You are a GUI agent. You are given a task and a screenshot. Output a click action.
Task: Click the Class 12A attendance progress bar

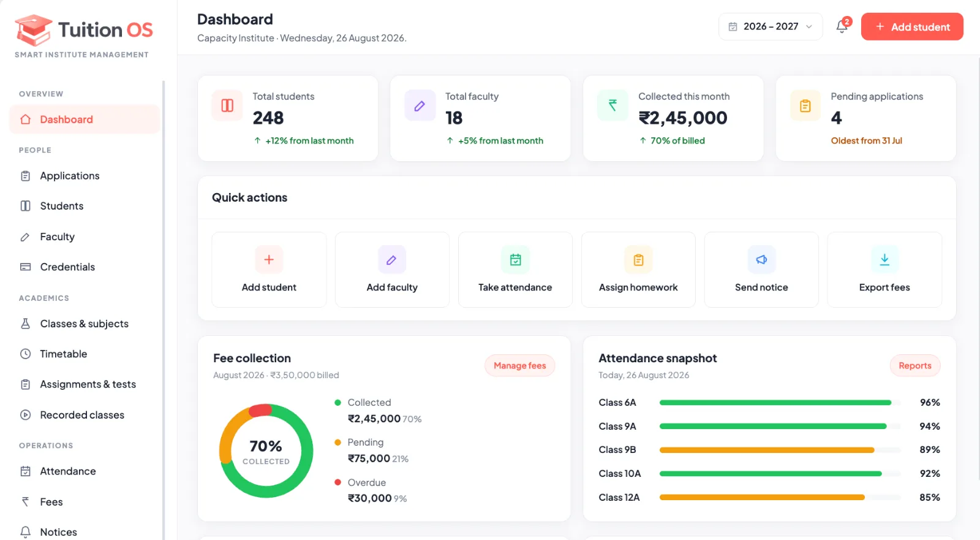tap(780, 498)
